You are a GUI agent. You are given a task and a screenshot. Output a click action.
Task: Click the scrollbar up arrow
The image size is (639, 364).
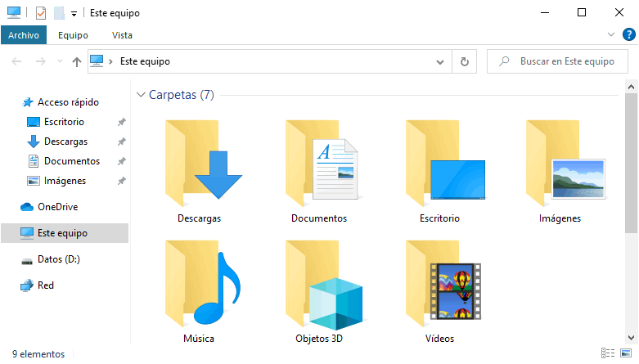pyautogui.click(x=631, y=87)
